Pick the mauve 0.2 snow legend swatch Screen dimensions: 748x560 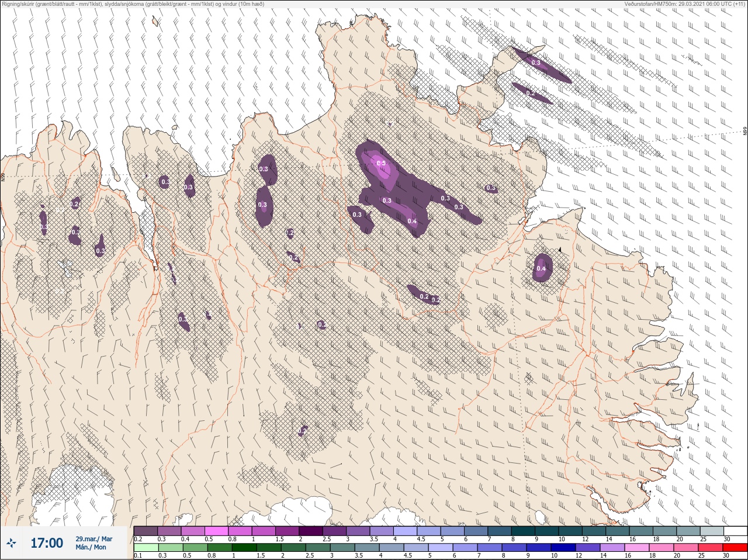coord(146,531)
